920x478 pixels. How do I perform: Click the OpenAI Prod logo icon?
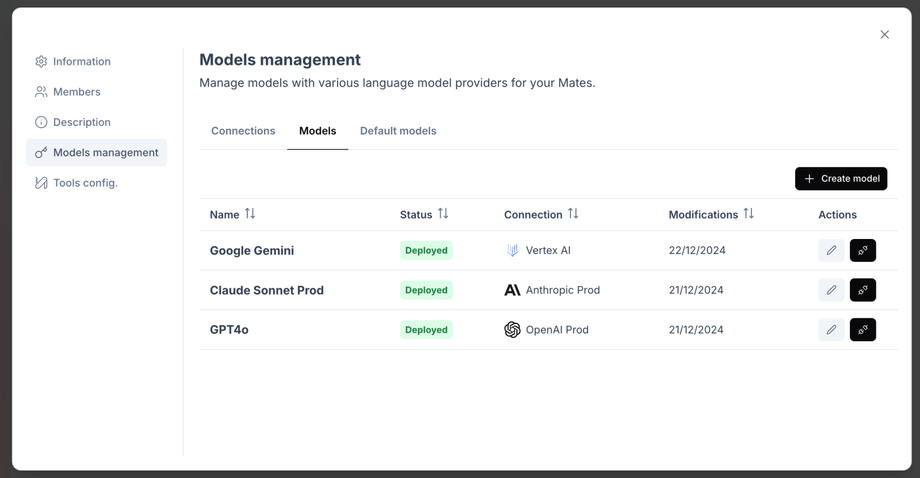(x=512, y=329)
